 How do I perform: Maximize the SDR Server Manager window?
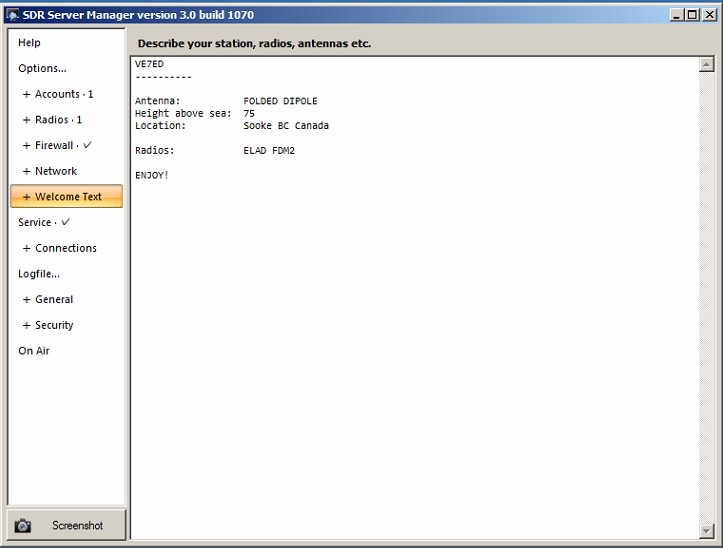coord(692,15)
